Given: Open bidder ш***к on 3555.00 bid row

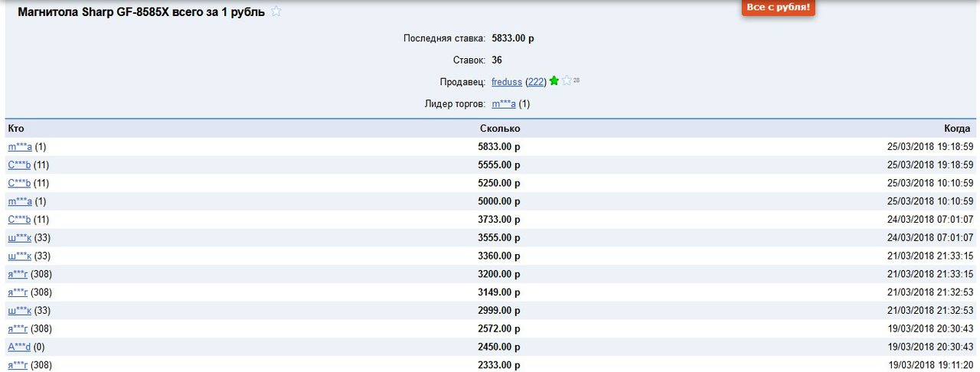Looking at the screenshot, I should point(19,238).
